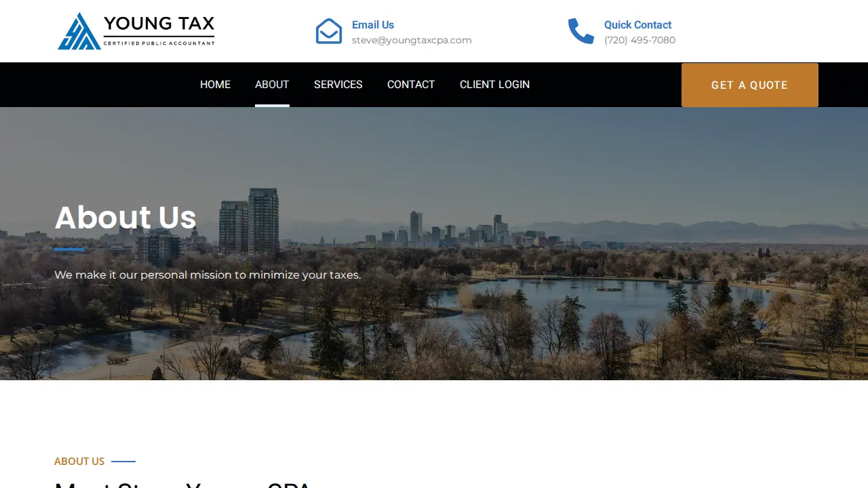Open the Services menu item
The width and height of the screenshot is (868, 488).
pos(338,85)
